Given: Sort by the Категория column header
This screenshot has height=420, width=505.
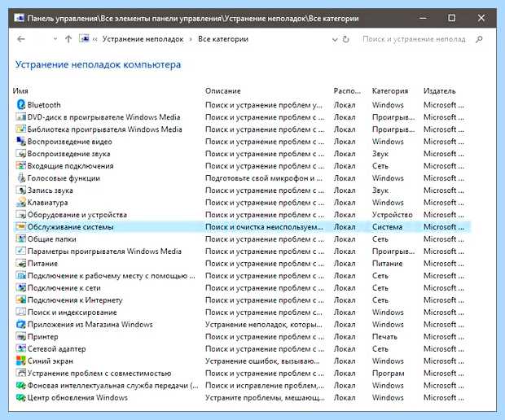Looking at the screenshot, I should 390,91.
